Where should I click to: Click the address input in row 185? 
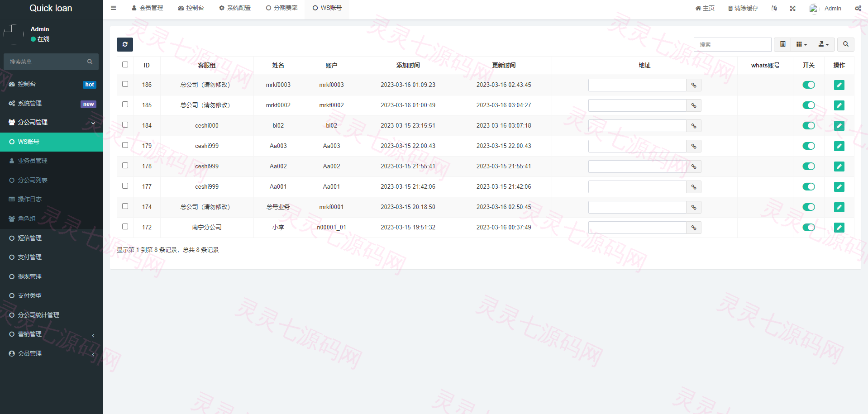click(637, 105)
